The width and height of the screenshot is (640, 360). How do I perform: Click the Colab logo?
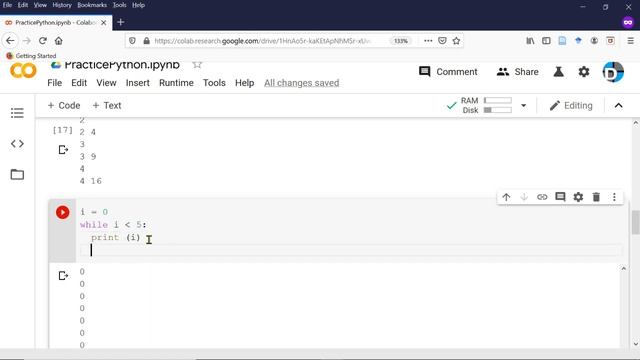click(23, 71)
